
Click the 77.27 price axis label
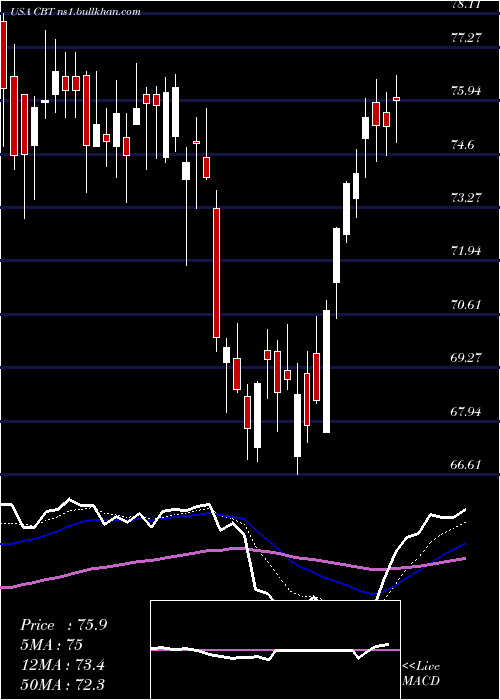tap(466, 38)
